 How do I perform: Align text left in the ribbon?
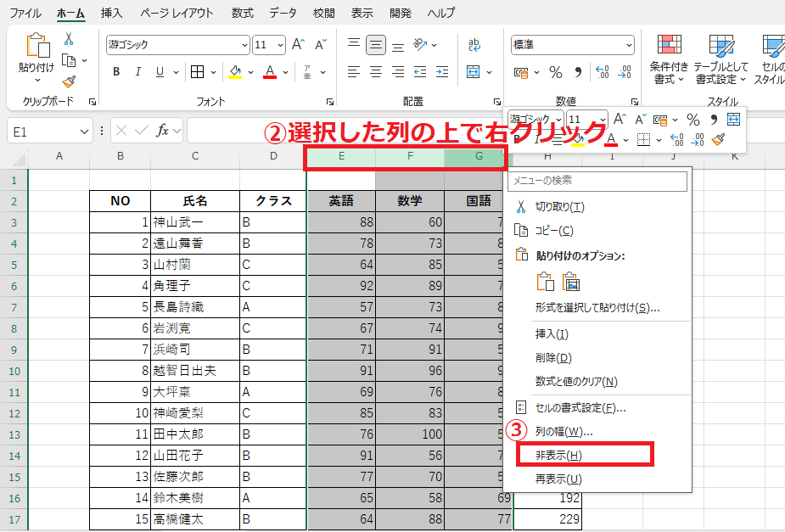click(x=353, y=72)
